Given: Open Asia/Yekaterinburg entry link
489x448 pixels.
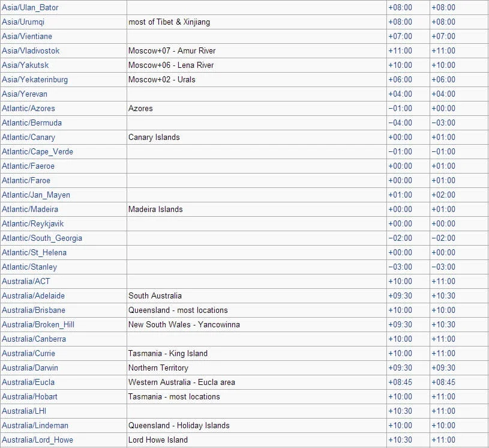Looking at the screenshot, I should coord(35,80).
